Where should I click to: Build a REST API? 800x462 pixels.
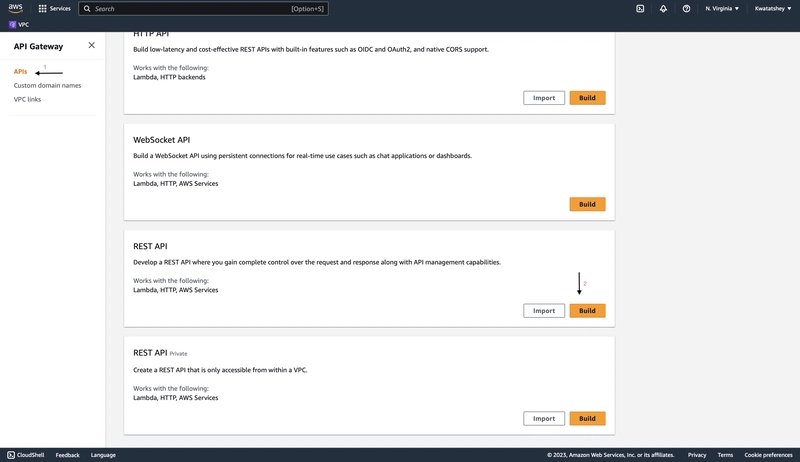pyautogui.click(x=587, y=311)
